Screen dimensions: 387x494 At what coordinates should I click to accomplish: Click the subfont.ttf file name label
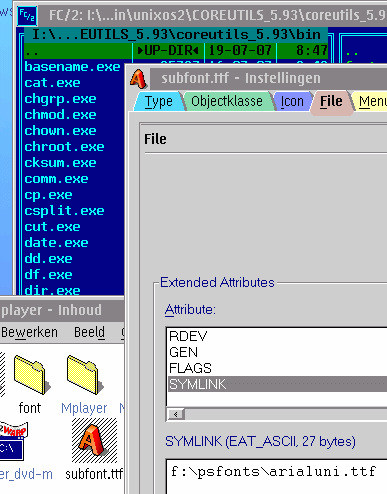point(94,474)
